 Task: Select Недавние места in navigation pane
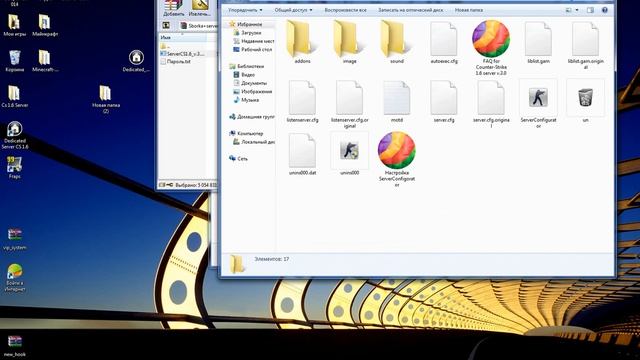point(253,41)
